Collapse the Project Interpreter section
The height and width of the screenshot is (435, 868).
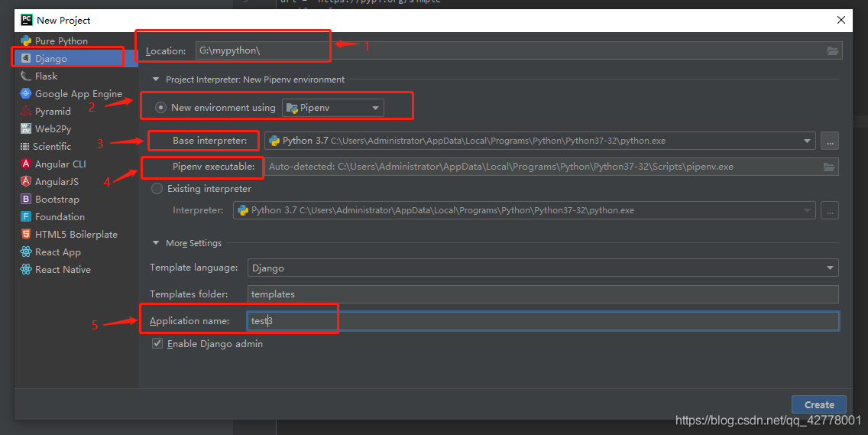156,80
